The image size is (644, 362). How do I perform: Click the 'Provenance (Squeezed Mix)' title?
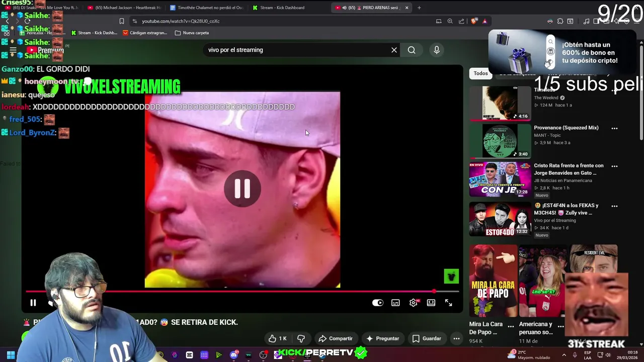coord(566,128)
